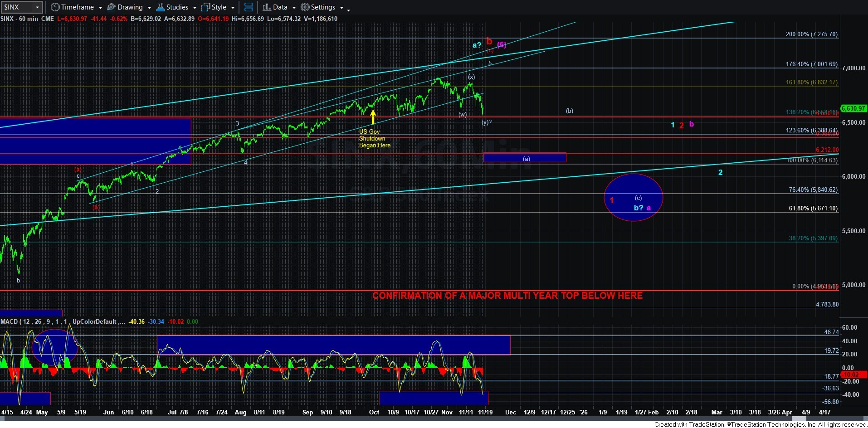Open the Timeframe menu label

(77, 7)
